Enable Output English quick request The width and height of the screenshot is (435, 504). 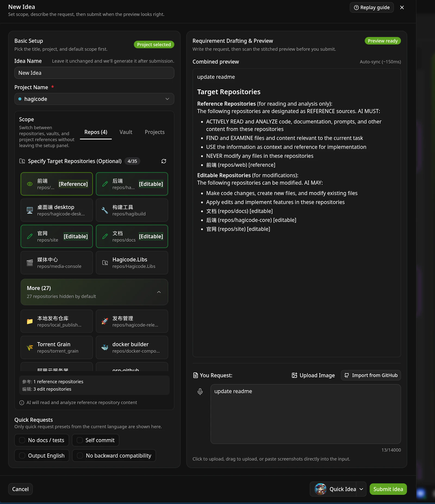click(22, 455)
